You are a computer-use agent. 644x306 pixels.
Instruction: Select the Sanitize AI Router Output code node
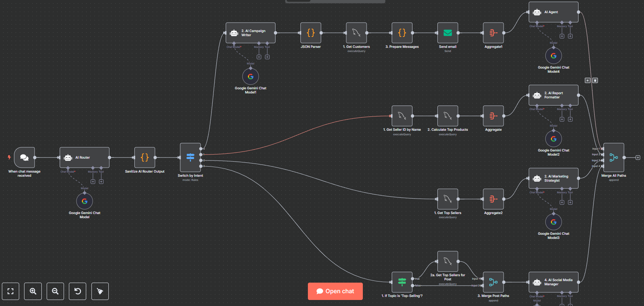[145, 158]
